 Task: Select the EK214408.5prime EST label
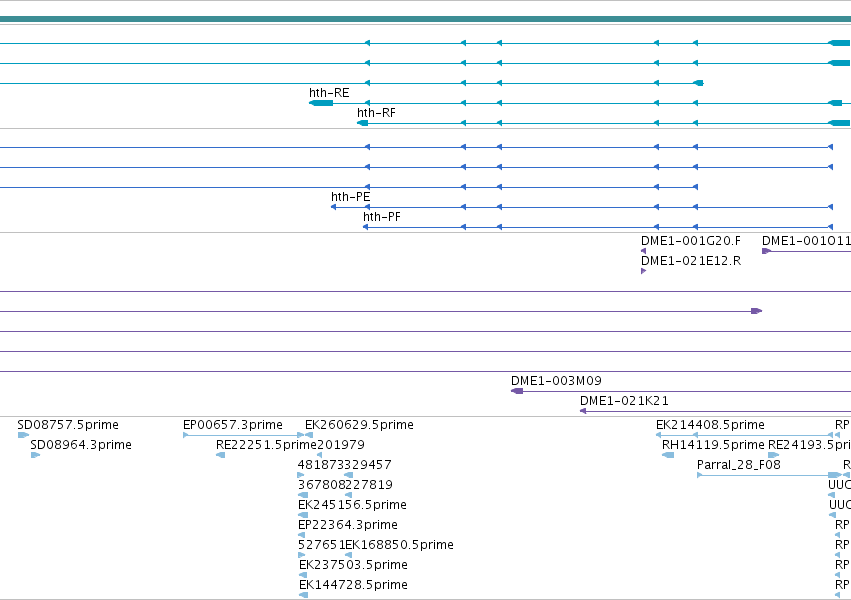[x=710, y=425]
